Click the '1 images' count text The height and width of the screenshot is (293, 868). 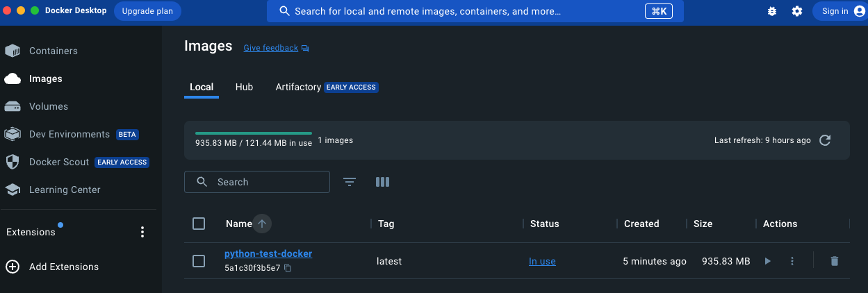[336, 140]
